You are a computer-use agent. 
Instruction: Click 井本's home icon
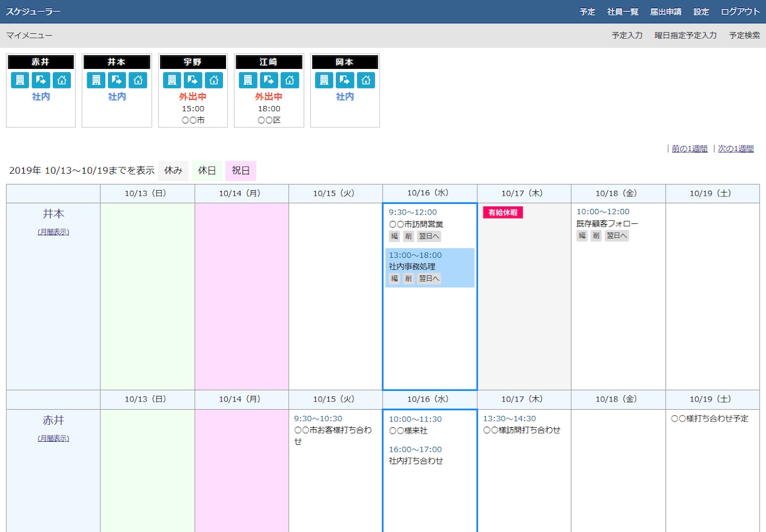click(x=138, y=80)
